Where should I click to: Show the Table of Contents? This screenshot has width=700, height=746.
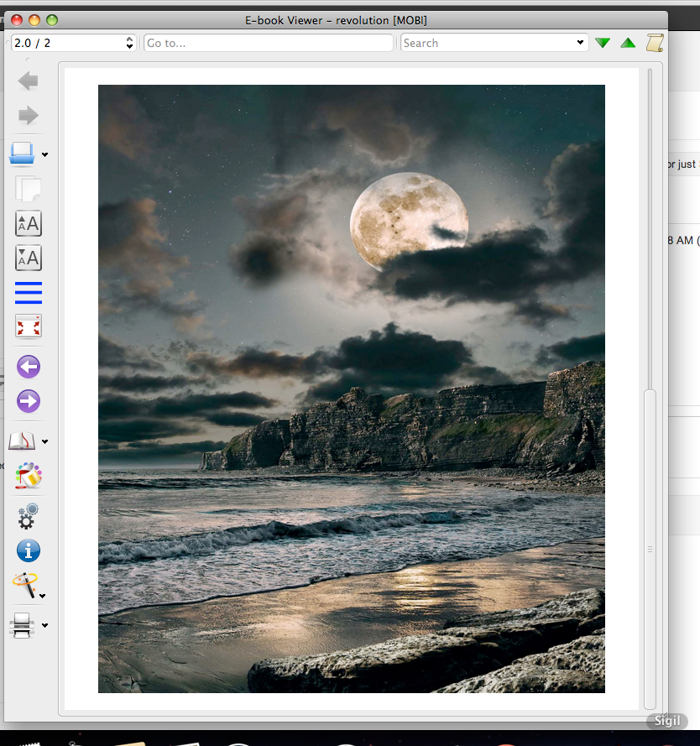(x=28, y=292)
